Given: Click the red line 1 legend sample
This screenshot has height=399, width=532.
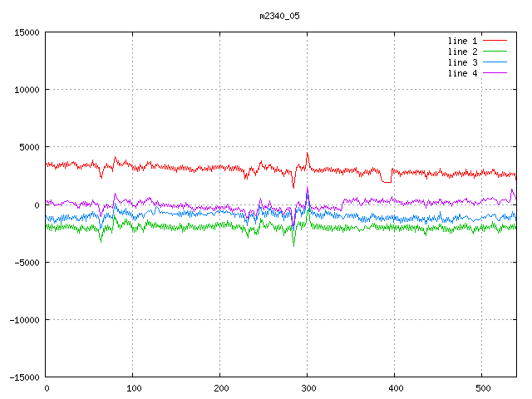Looking at the screenshot, I should pyautogui.click(x=495, y=41).
